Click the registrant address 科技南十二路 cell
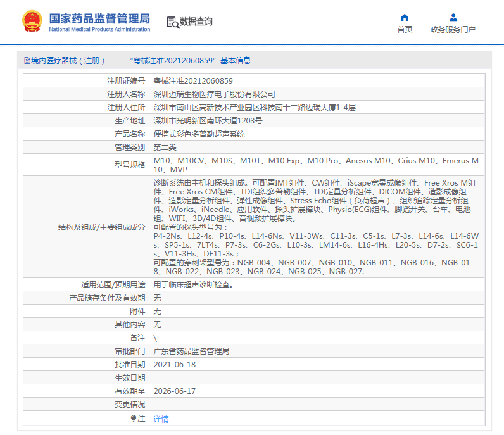This screenshot has width=504, height=435. click(317, 108)
